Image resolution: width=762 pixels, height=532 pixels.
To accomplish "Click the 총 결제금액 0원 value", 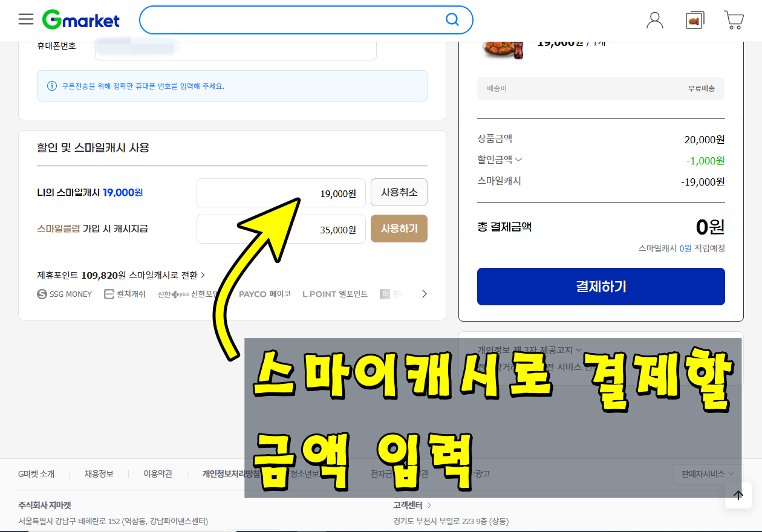I will click(x=710, y=227).
